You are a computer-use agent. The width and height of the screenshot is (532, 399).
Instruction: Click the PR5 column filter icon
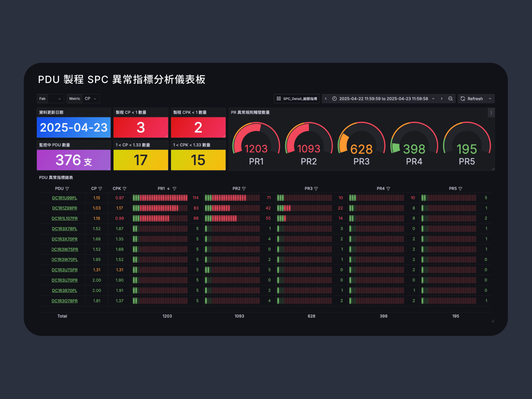click(x=460, y=189)
